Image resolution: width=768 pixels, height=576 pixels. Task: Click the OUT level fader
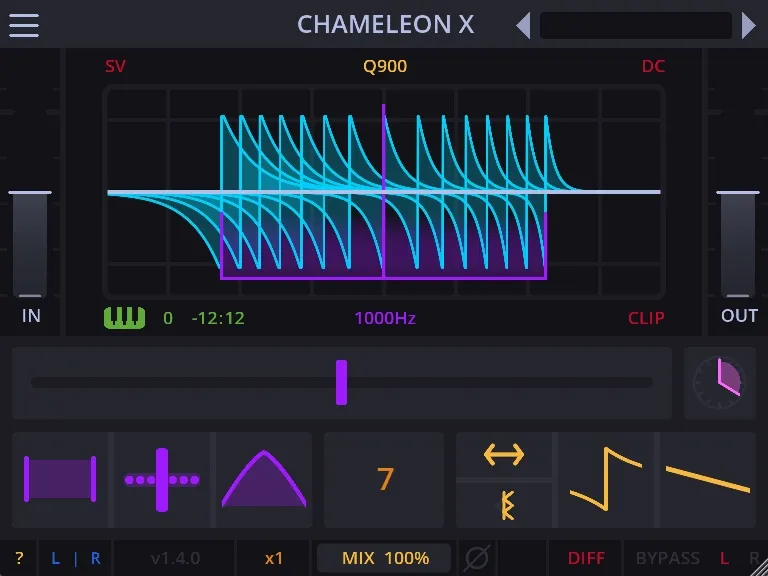pos(738,244)
